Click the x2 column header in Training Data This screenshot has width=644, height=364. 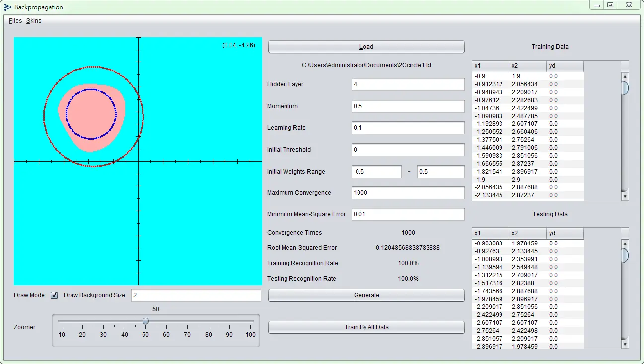click(528, 66)
